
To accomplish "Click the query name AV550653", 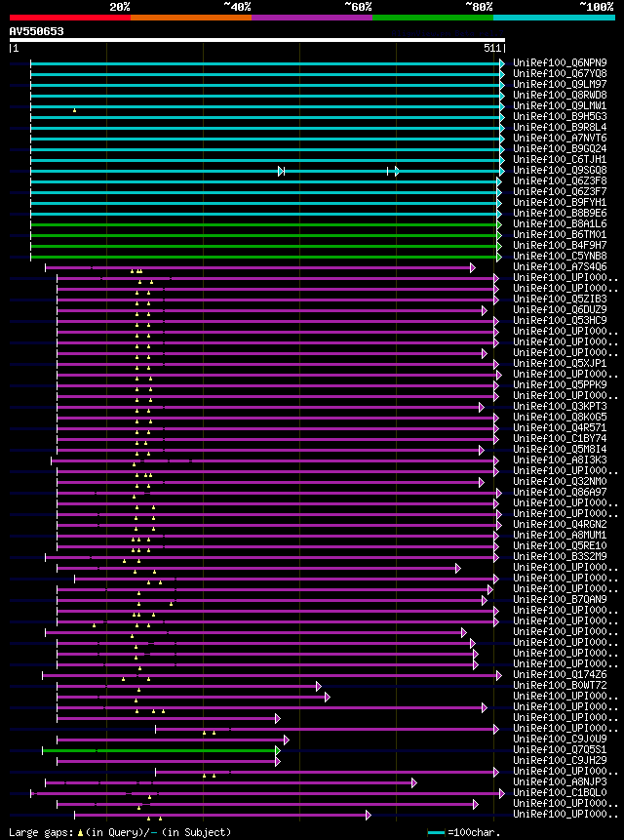I will pyautogui.click(x=36, y=31).
